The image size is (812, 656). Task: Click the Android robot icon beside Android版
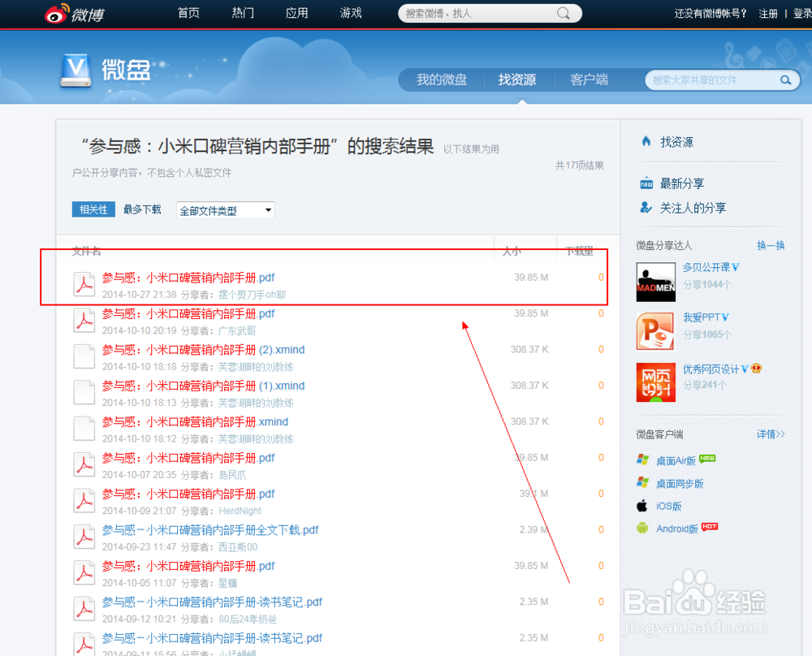pos(643,529)
